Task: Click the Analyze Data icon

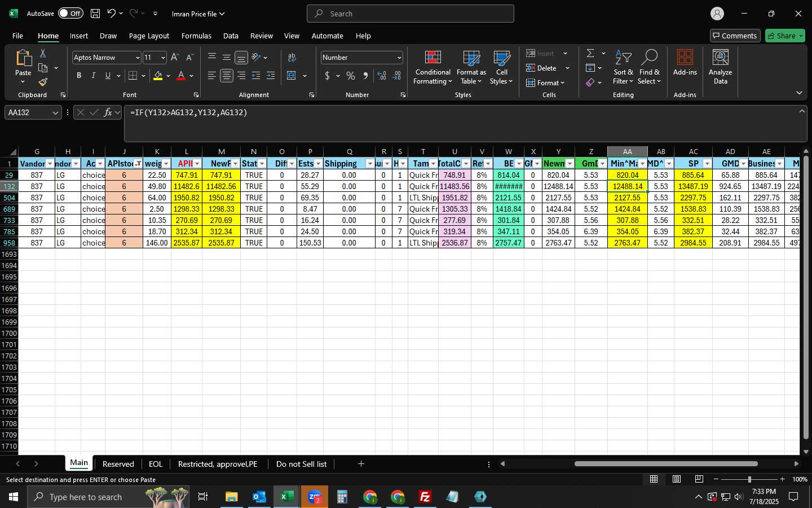Action: tap(721, 67)
